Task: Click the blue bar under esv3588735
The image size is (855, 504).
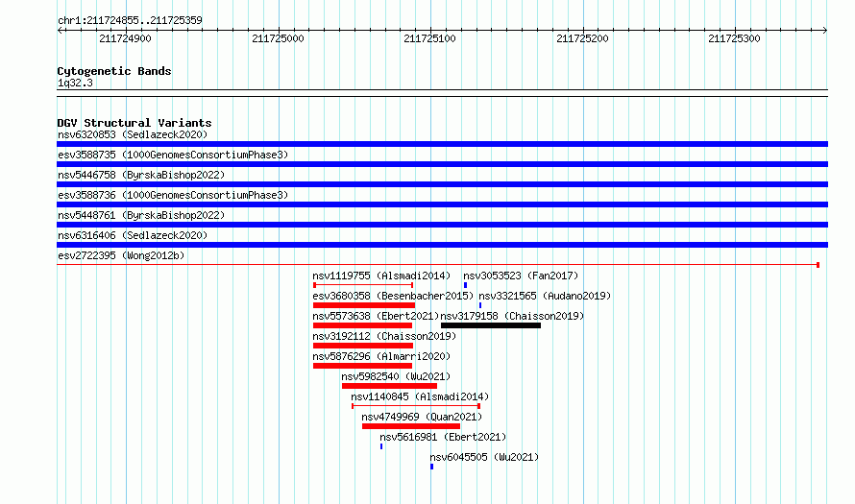Action: pyautogui.click(x=442, y=164)
